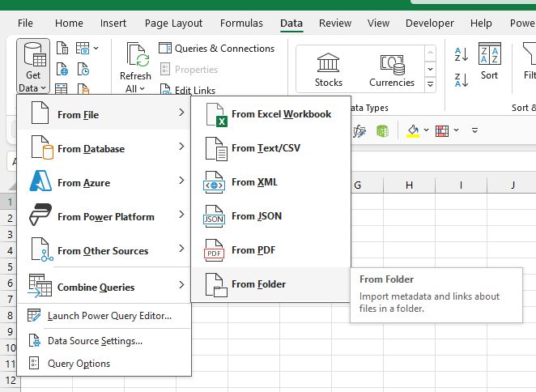Open Query Options
This screenshot has width=536, height=392.
tap(104, 364)
